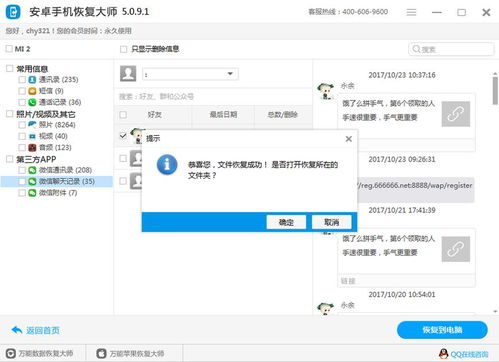
Task: Enable 只显示删除信息 checkbox
Action: [123, 49]
